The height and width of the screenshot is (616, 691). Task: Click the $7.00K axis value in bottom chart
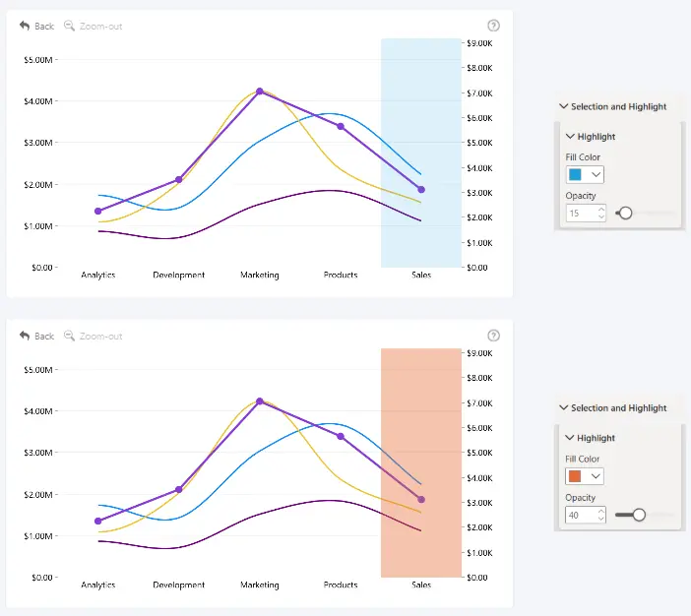[x=480, y=403]
